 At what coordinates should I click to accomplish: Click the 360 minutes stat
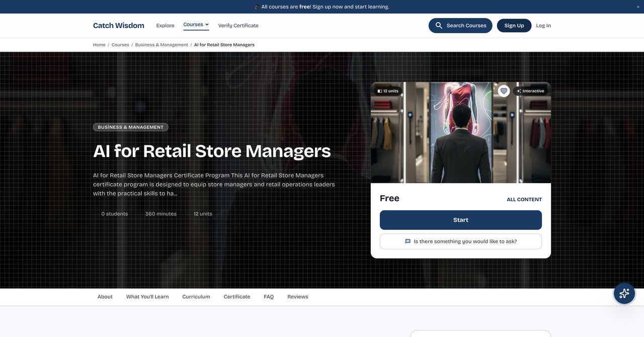coord(161,214)
